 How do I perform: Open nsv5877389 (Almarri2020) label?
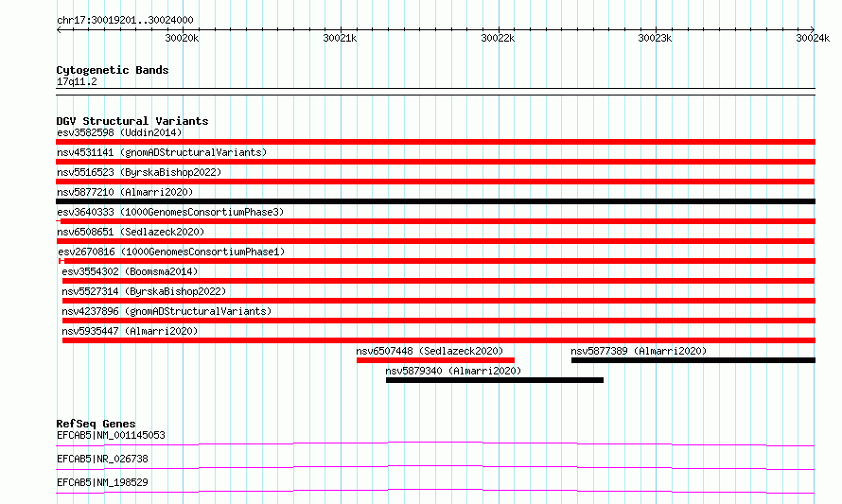point(639,351)
